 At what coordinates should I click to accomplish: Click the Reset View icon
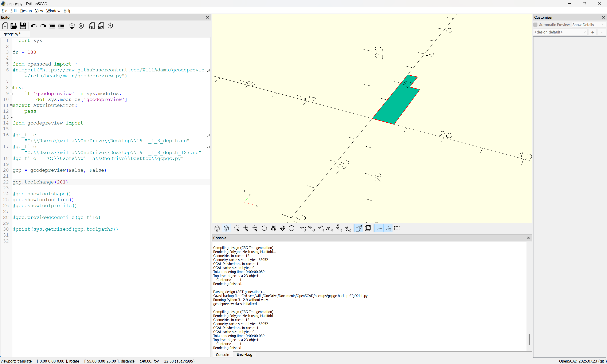pyautogui.click(x=264, y=228)
